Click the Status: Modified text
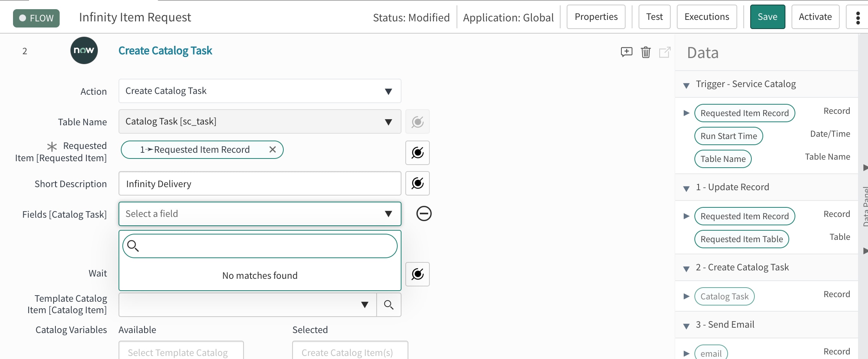 pos(411,18)
